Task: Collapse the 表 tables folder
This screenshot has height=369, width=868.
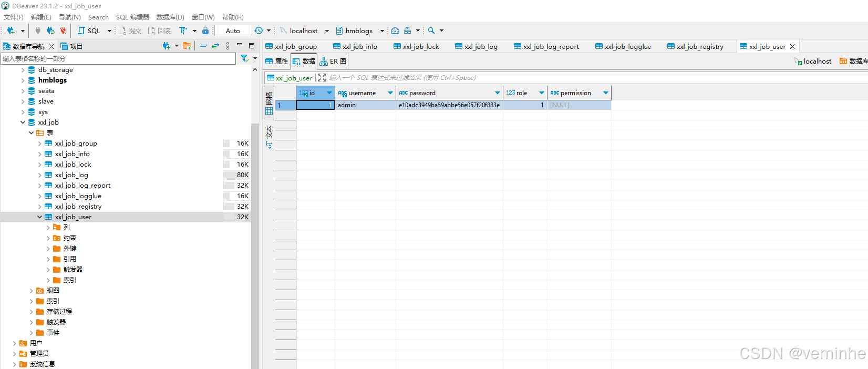Action: (31, 133)
